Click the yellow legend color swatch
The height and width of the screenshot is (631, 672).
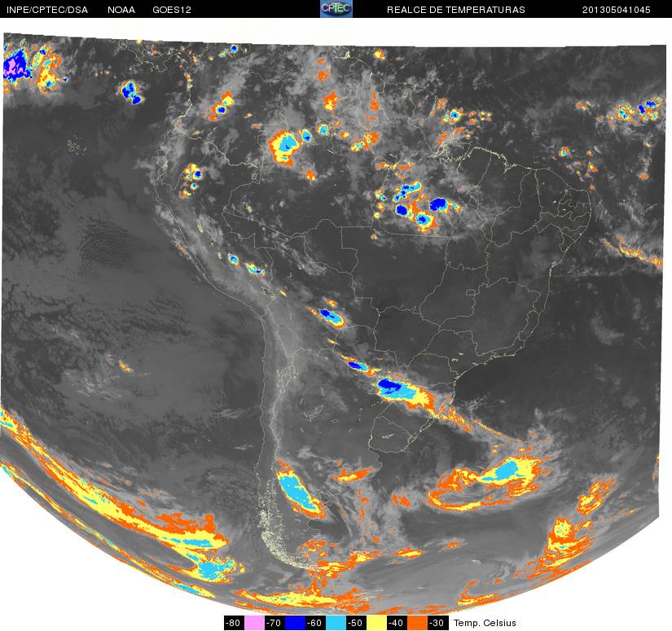pos(376,623)
